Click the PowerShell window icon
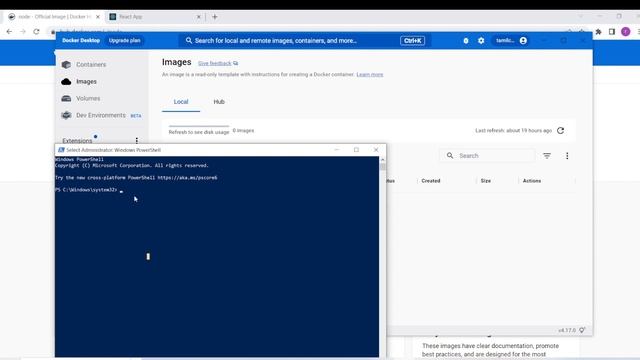 click(61, 150)
